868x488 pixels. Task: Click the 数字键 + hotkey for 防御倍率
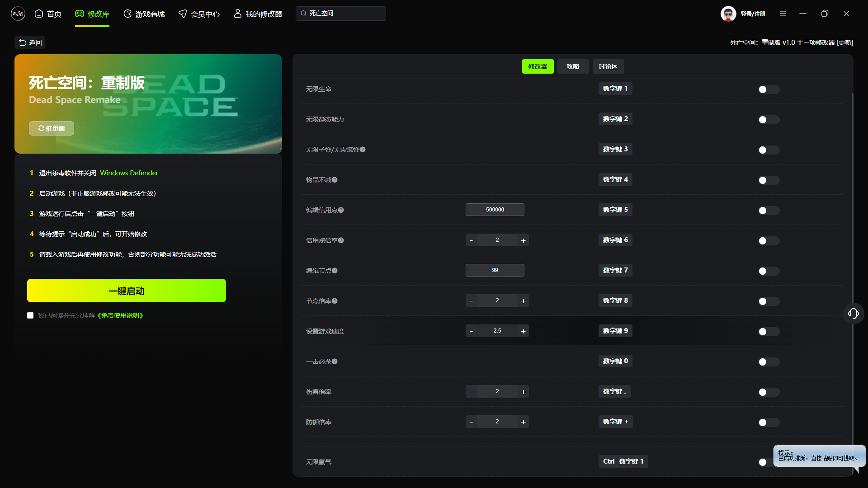[616, 422]
